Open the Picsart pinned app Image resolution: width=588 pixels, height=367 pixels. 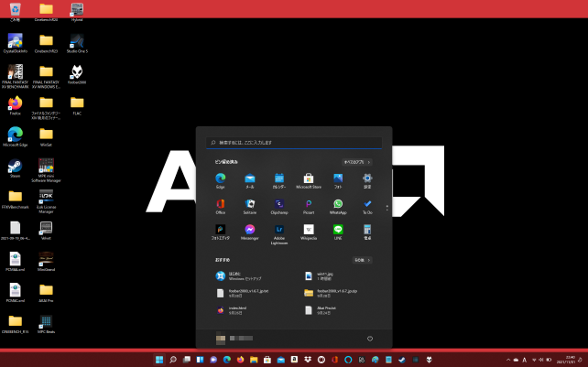[309, 206]
